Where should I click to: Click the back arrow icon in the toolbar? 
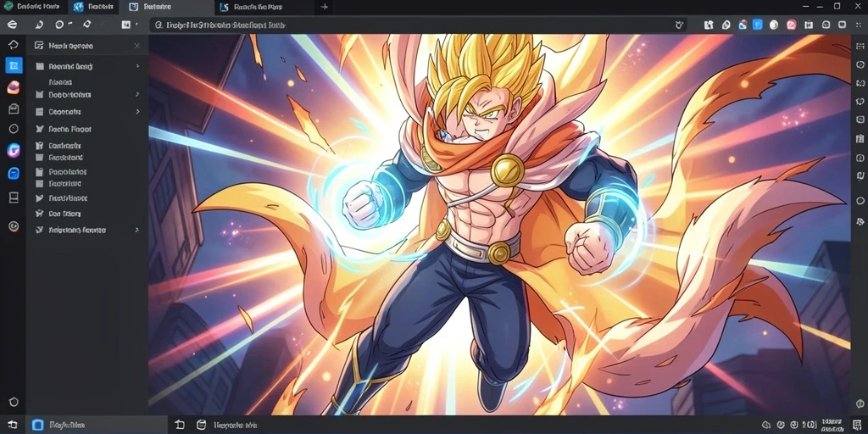coord(39,25)
